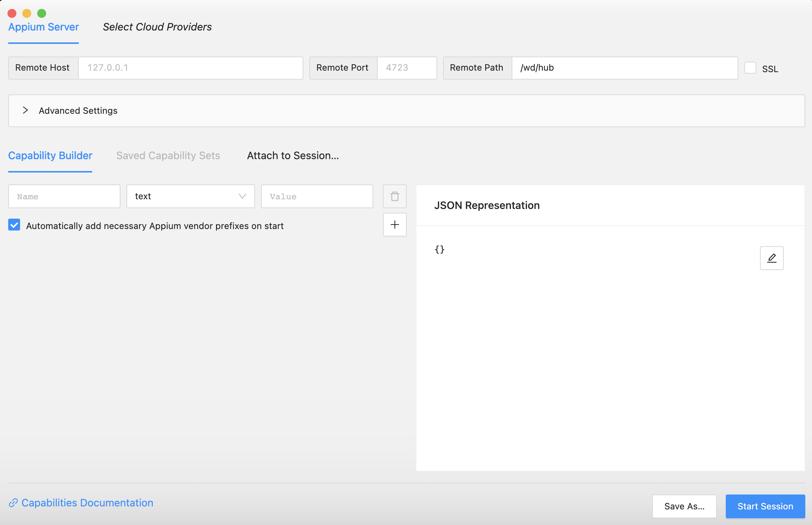Click the edit JSON representation pencil icon
Image resolution: width=812 pixels, height=525 pixels.
[772, 257]
